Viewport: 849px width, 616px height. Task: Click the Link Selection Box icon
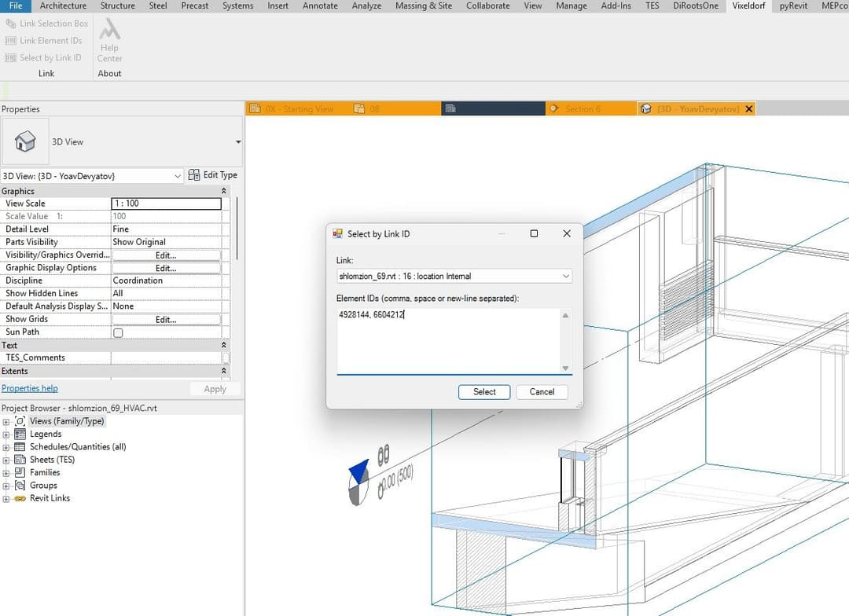[x=10, y=24]
